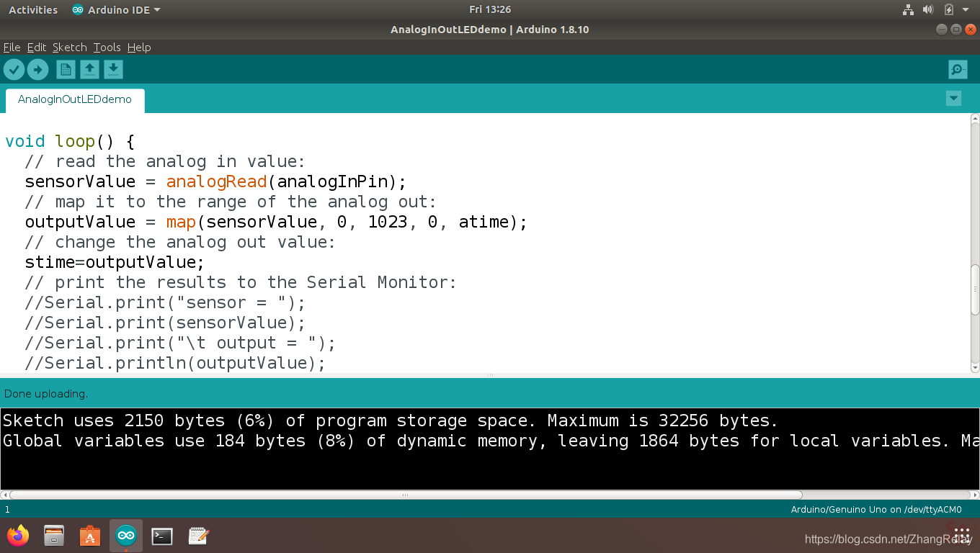980x553 pixels.
Task: Click the console scroll left arrow
Action: (x=4, y=495)
